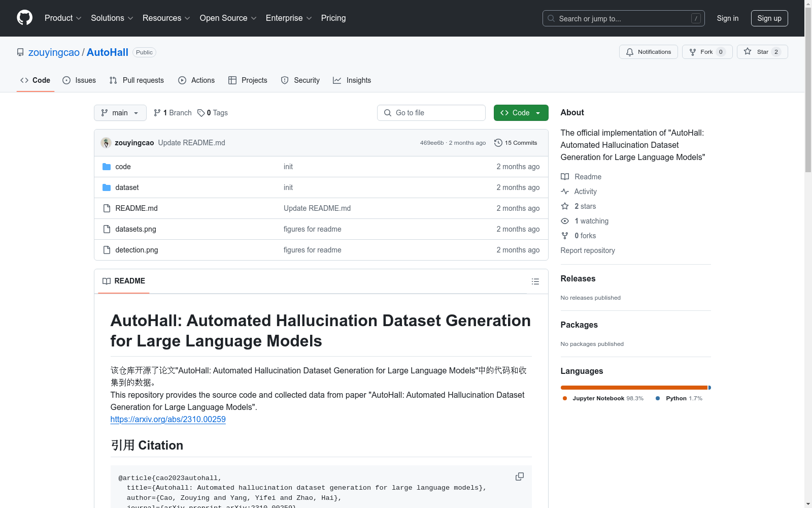Expand the Product navigation menu

pyautogui.click(x=63, y=18)
